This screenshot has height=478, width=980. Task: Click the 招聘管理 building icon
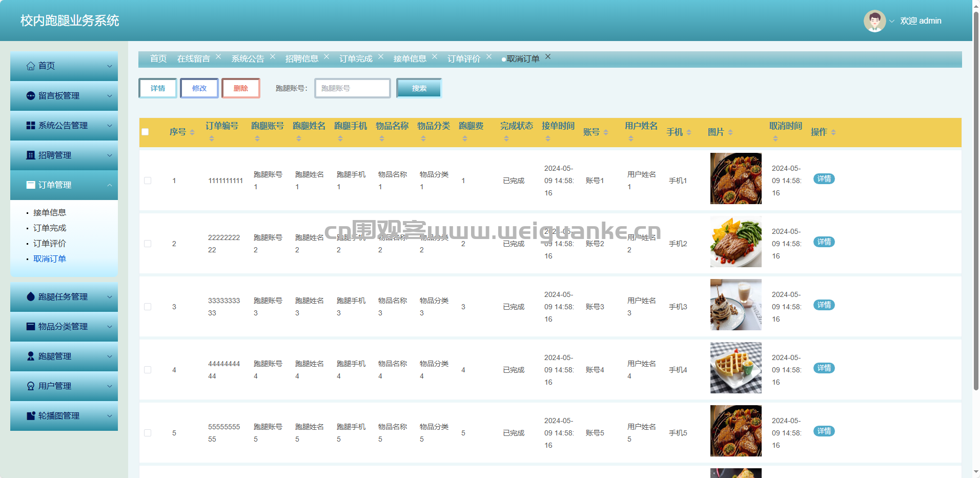pos(31,155)
